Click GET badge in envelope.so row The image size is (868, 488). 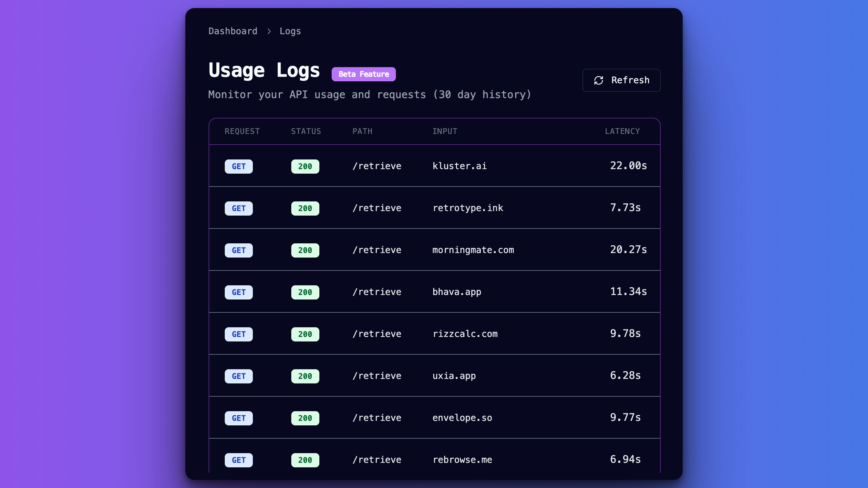pos(239,418)
